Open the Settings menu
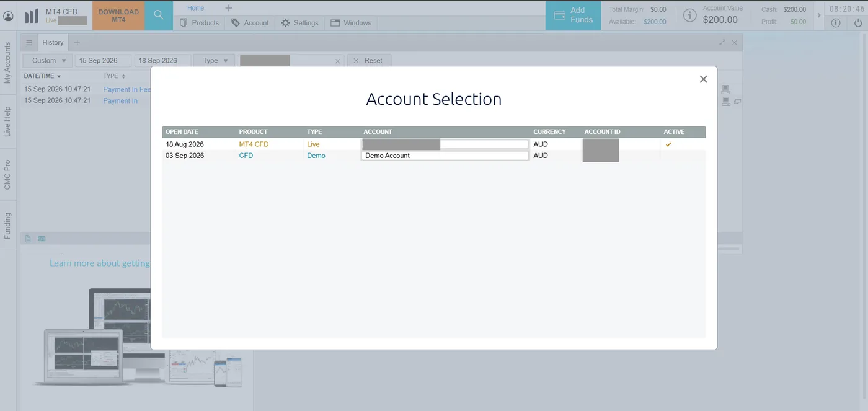Screen dimensions: 868x411 (x=299, y=23)
